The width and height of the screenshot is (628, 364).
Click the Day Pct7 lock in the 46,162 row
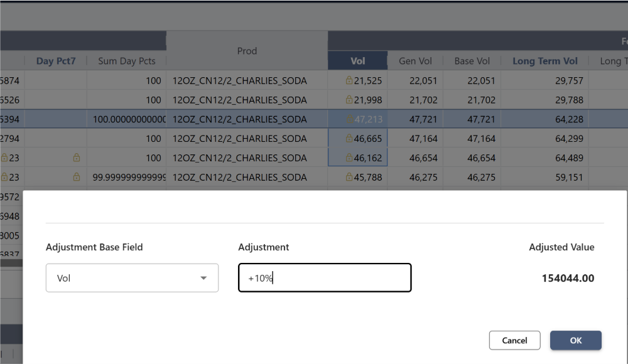[x=77, y=158]
